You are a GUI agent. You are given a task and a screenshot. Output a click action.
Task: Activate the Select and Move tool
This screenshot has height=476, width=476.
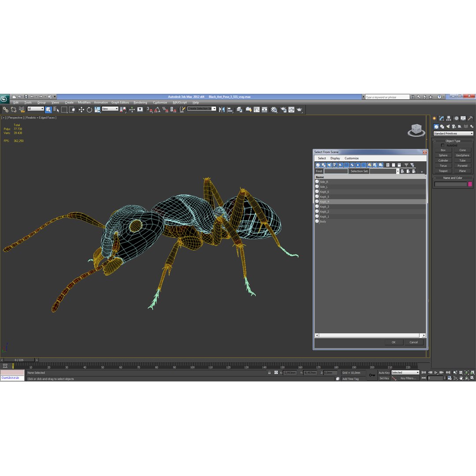click(x=82, y=110)
